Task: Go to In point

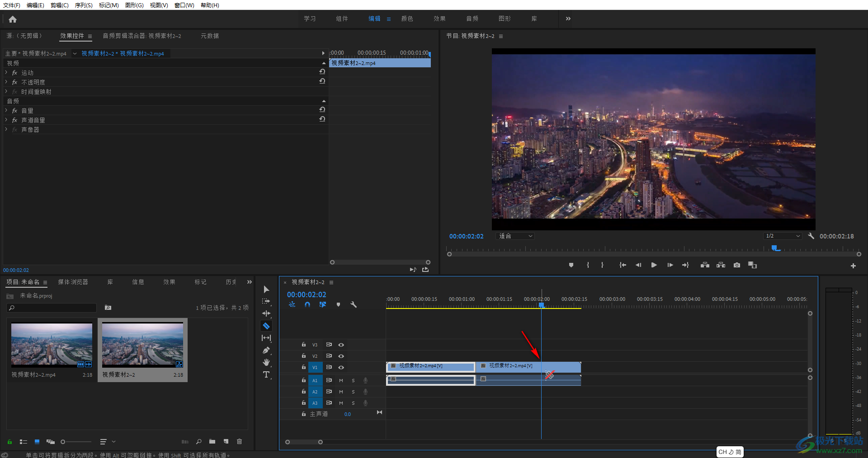Action: (x=623, y=265)
